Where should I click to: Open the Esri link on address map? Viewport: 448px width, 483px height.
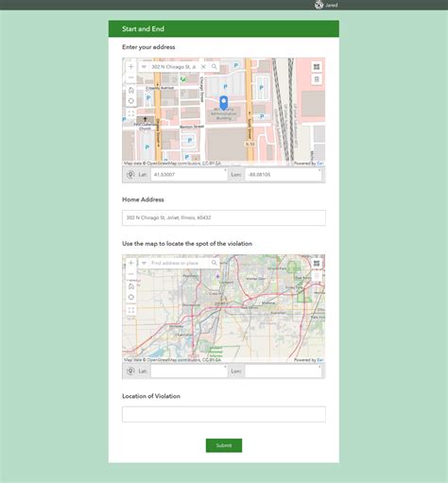coord(320,164)
